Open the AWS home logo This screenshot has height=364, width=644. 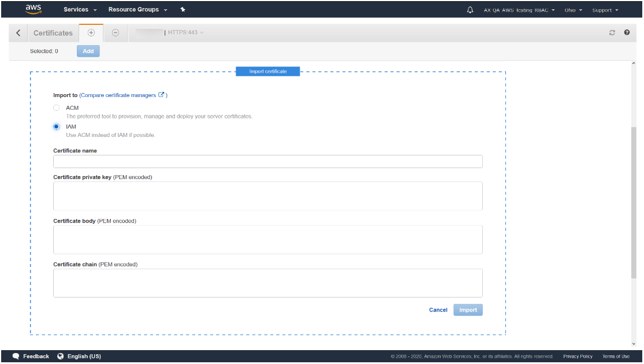point(33,9)
